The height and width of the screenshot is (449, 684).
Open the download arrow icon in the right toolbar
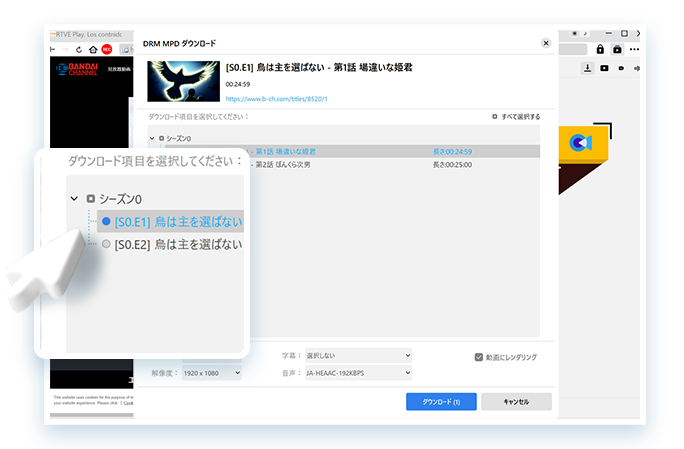pyautogui.click(x=588, y=68)
